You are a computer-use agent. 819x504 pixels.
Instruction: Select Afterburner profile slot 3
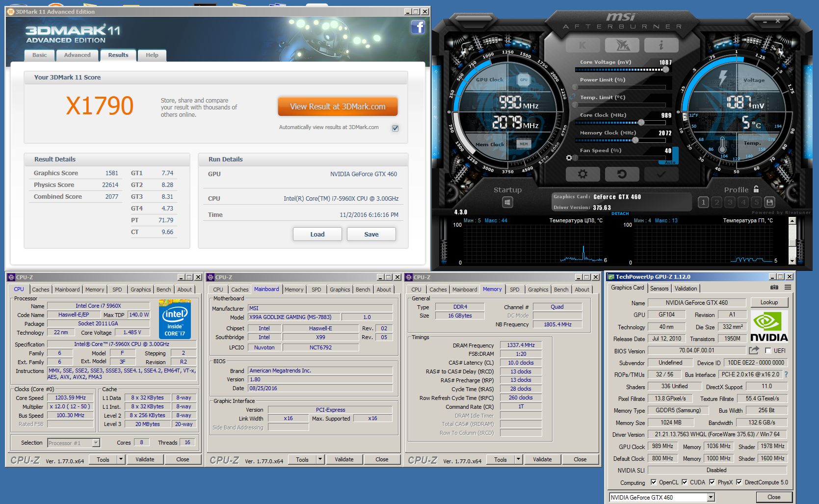pos(730,202)
